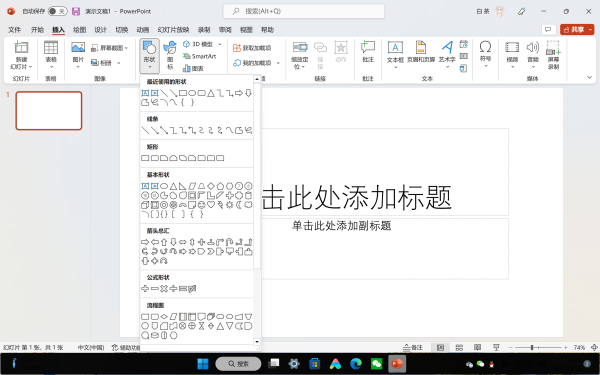Choose the flowchart decision diamond
The height and width of the screenshot is (375, 600).
(x=164, y=316)
